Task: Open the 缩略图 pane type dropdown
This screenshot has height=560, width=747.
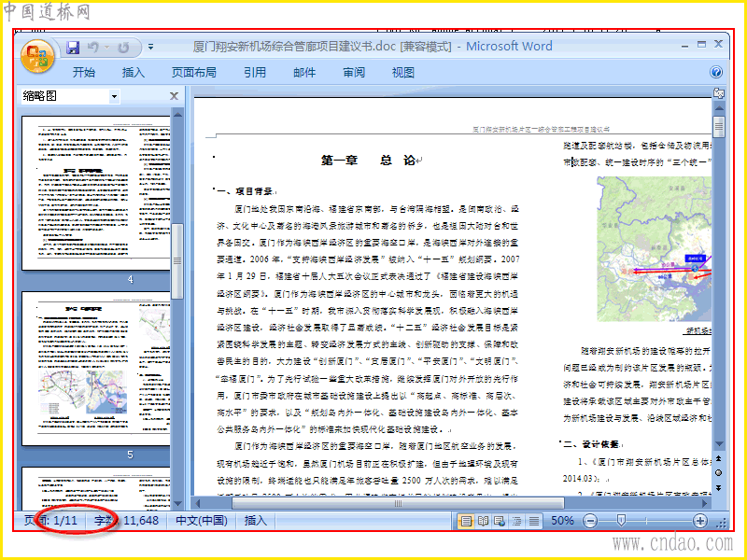Action: 114,97
